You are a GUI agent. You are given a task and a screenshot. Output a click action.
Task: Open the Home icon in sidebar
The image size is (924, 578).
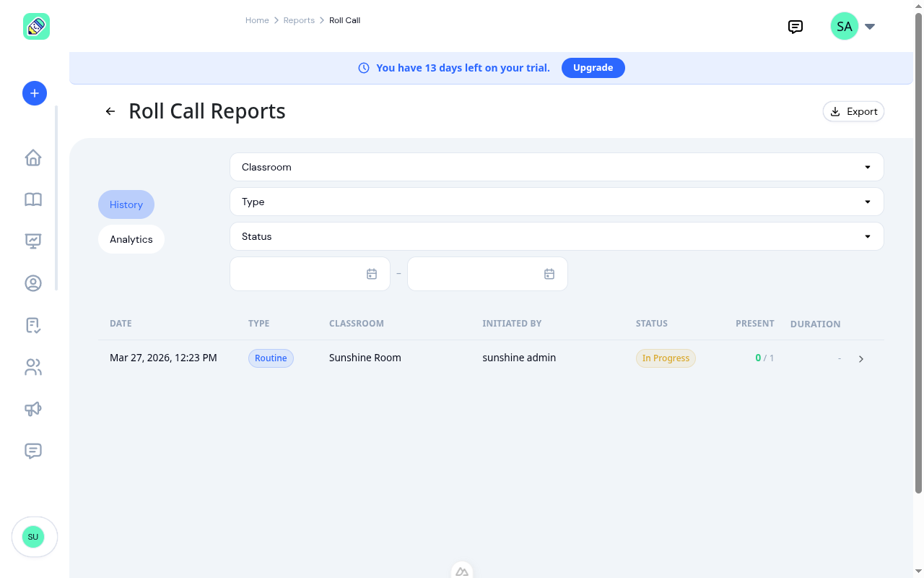click(33, 158)
